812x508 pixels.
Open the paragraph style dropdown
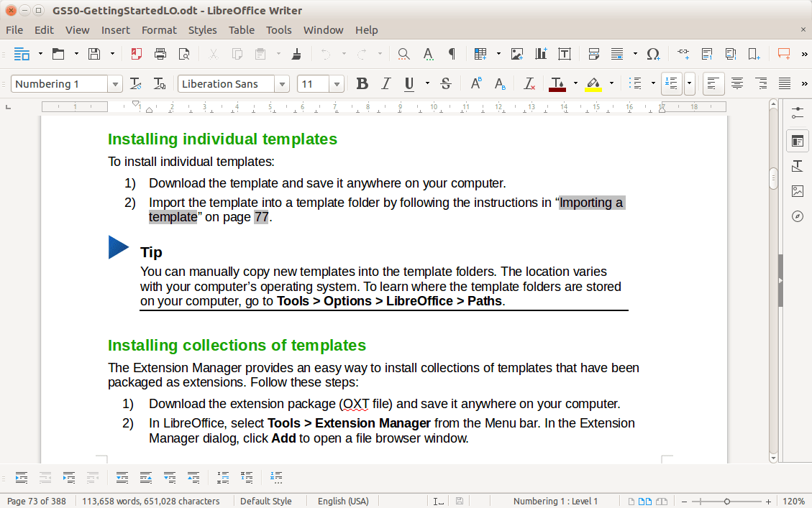coord(115,83)
